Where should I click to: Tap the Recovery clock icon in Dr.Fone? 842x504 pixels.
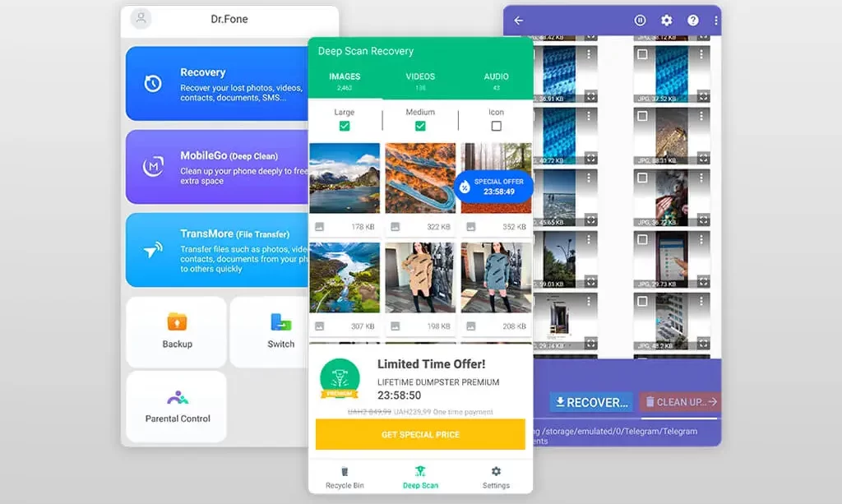pyautogui.click(x=153, y=83)
